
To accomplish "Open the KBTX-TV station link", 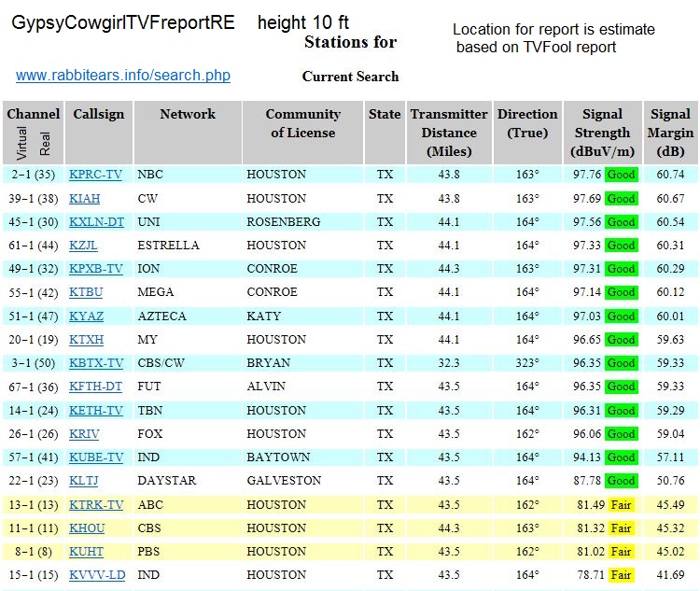I will [96, 363].
